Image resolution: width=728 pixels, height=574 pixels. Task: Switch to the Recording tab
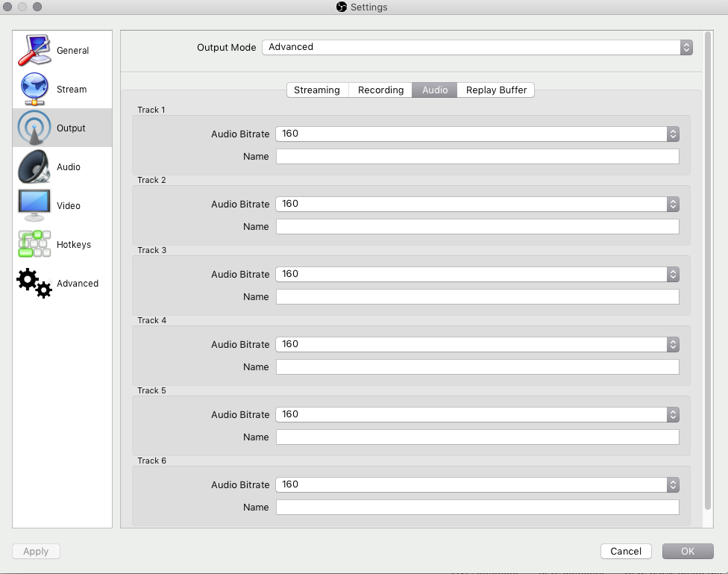click(x=380, y=90)
